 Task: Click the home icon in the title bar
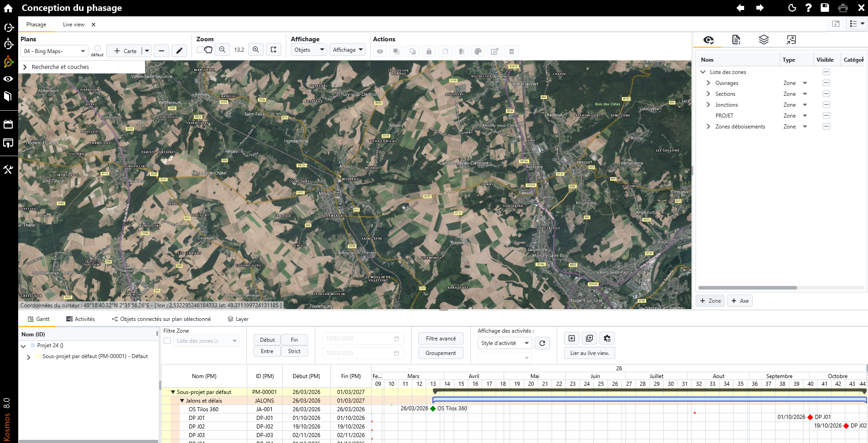click(x=8, y=8)
